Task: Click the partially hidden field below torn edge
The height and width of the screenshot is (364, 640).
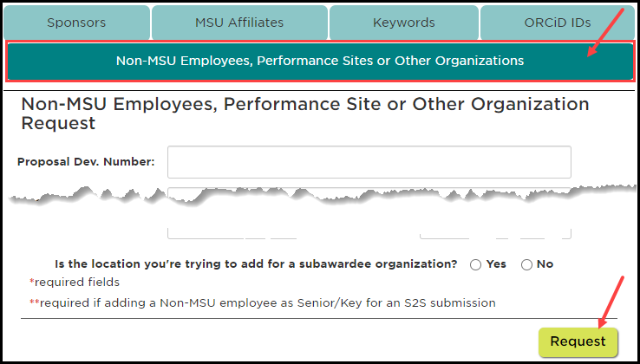Action: pyautogui.click(x=369, y=192)
